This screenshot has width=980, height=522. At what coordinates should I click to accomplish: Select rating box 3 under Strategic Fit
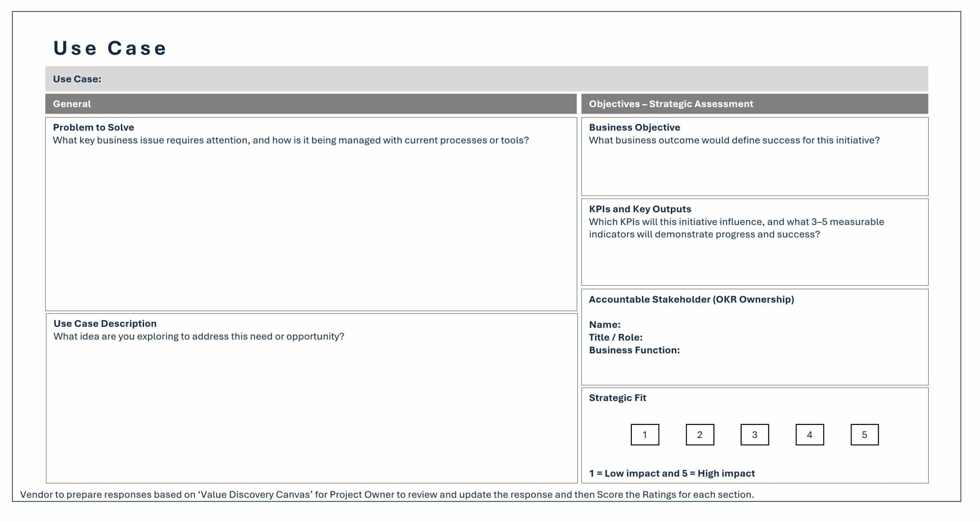(755, 435)
